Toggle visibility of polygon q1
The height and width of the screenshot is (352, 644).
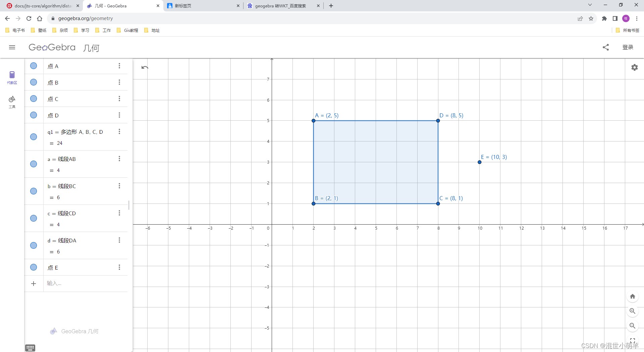[x=34, y=137]
